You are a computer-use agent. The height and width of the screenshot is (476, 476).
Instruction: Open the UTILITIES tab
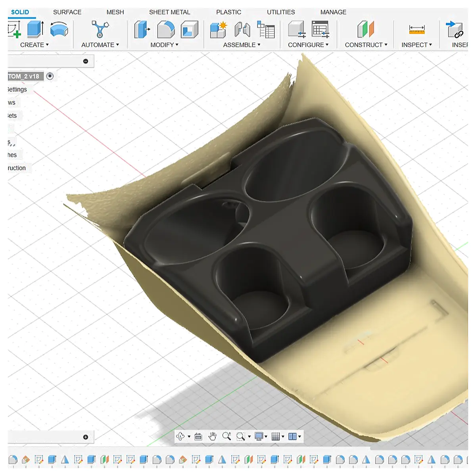281,12
